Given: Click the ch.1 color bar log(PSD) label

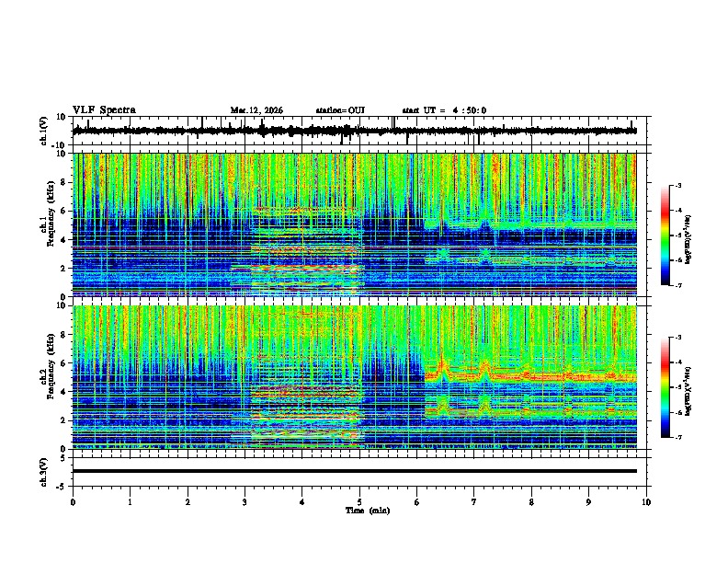Looking at the screenshot, I should 688,240.
